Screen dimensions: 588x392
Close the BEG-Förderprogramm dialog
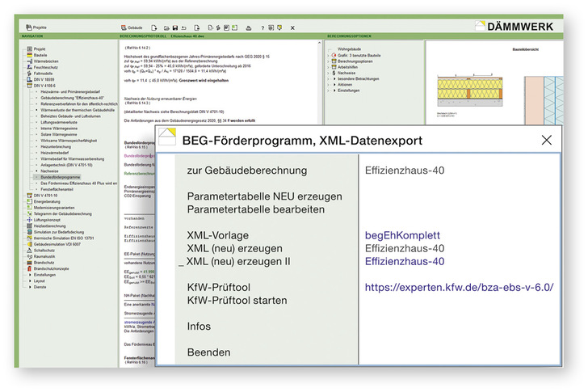click(x=546, y=140)
